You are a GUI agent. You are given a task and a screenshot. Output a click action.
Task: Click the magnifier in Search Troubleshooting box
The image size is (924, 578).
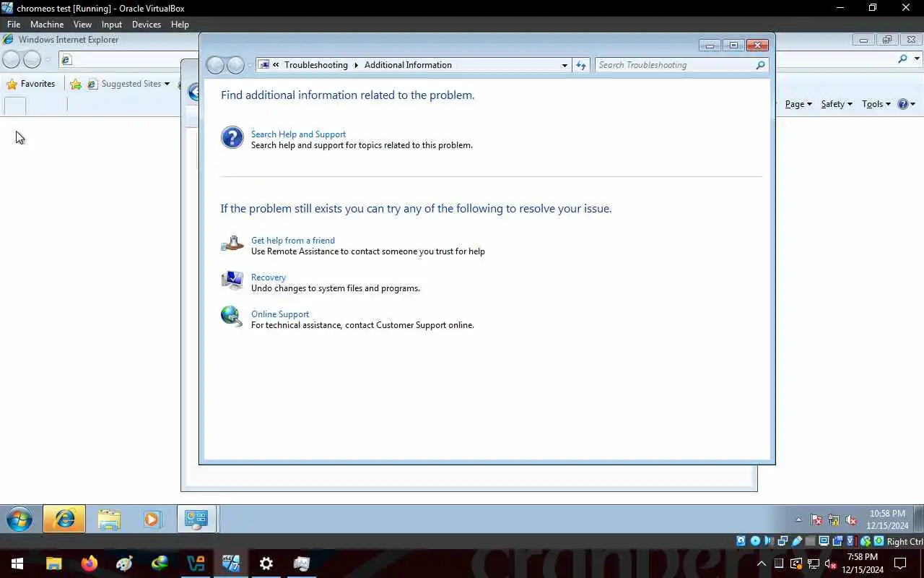pos(760,65)
